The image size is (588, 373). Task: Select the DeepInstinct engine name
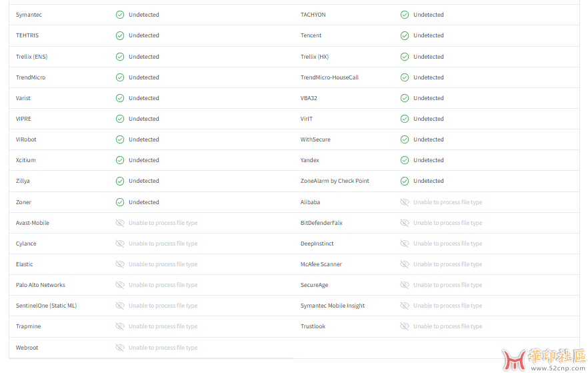tap(317, 243)
